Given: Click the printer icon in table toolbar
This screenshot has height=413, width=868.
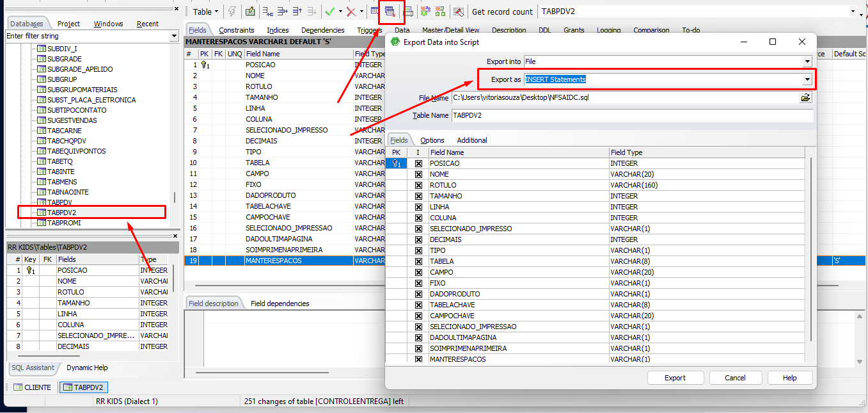Looking at the screenshot, I should click(408, 12).
